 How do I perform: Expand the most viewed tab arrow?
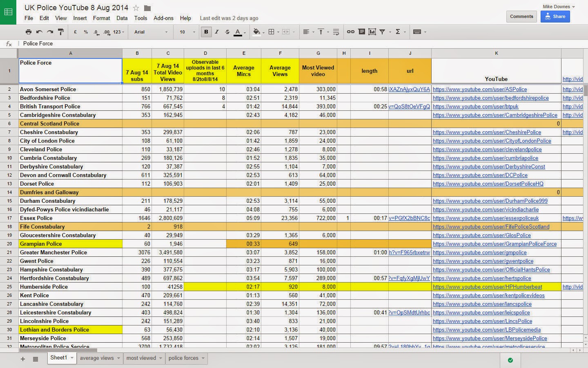(x=161, y=358)
